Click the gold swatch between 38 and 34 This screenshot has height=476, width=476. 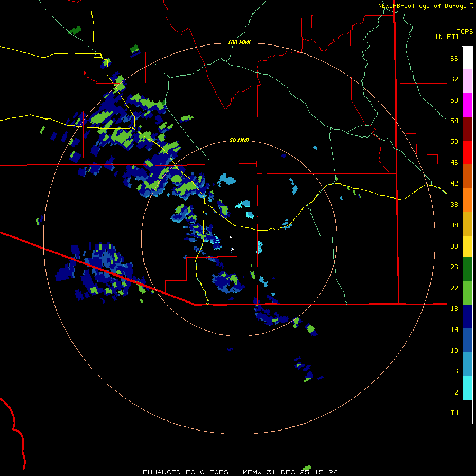(467, 224)
